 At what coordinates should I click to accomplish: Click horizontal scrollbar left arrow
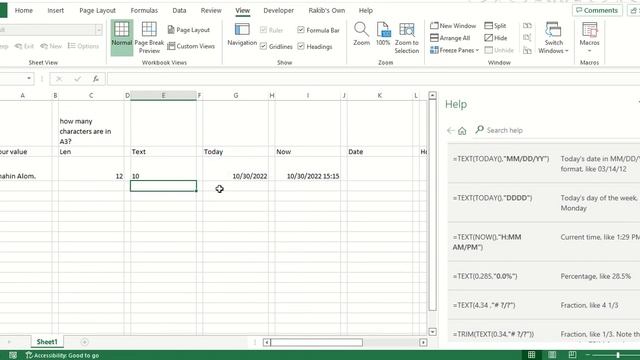click(267, 342)
